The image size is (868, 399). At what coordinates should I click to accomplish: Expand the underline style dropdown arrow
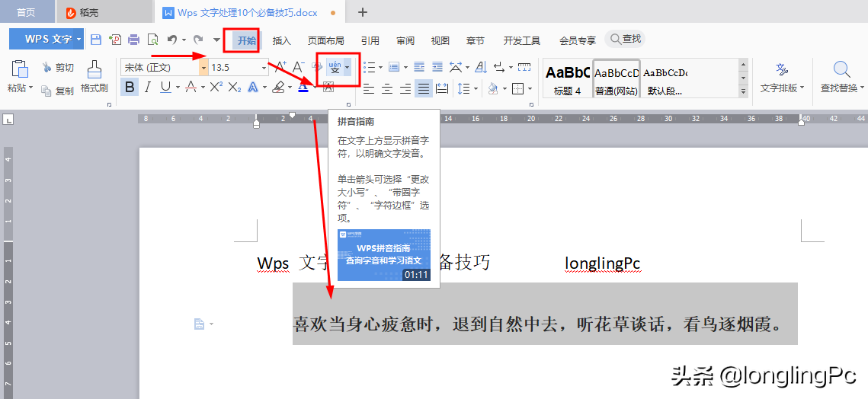[178, 88]
